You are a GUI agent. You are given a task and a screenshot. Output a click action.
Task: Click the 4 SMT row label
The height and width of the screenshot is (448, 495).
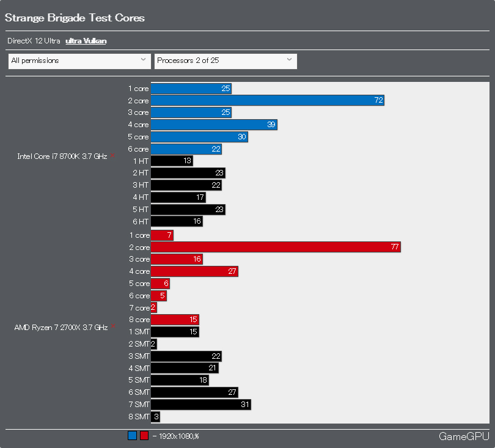[x=139, y=369]
